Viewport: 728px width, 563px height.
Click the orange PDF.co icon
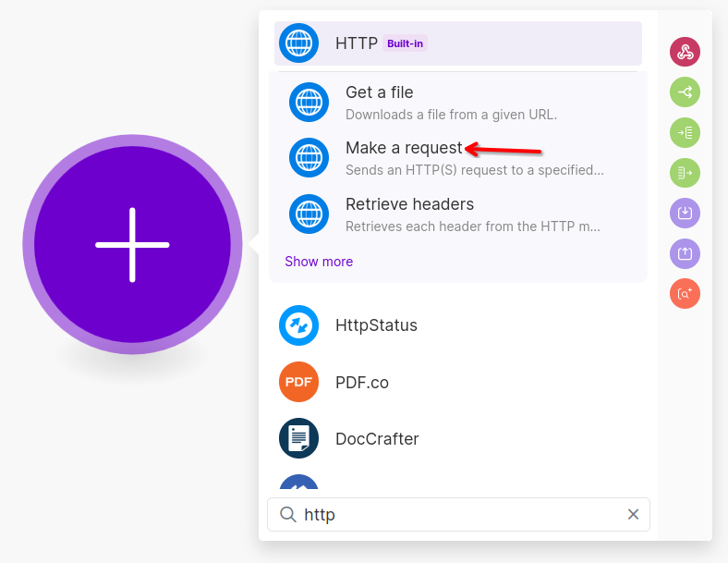pos(299,382)
